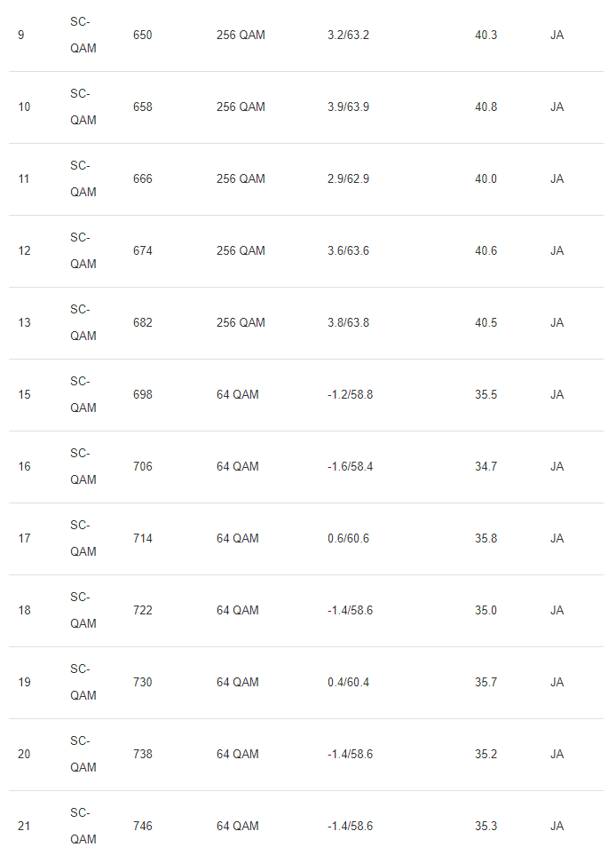The image size is (616, 855).
Task: Select the frequency cell 674
Action: [x=142, y=251]
